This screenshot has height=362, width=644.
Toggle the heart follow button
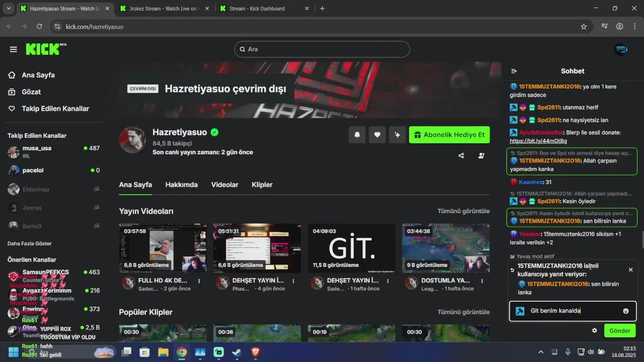point(377,135)
